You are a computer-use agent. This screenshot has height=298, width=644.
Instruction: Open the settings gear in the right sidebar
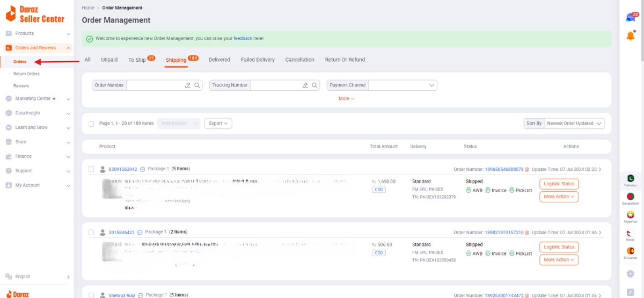click(x=631, y=274)
